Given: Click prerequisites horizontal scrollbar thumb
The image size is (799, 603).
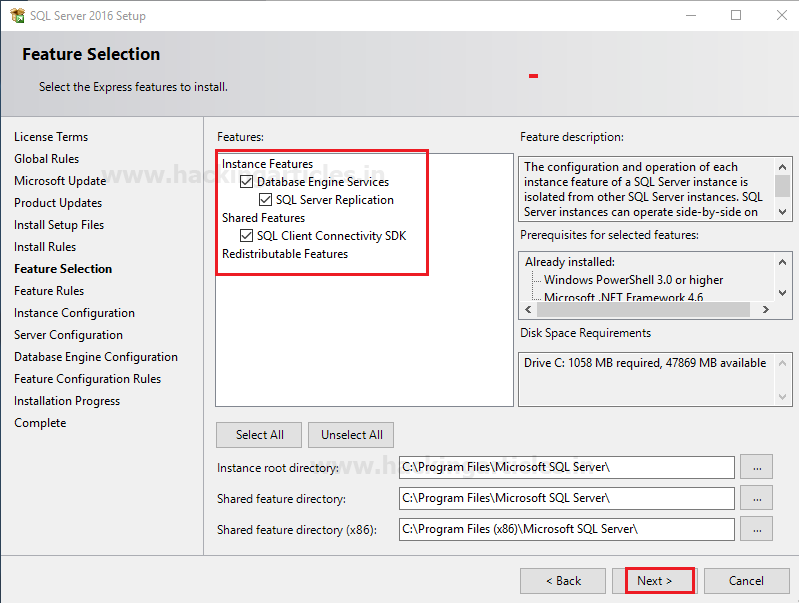Looking at the screenshot, I should [644, 309].
